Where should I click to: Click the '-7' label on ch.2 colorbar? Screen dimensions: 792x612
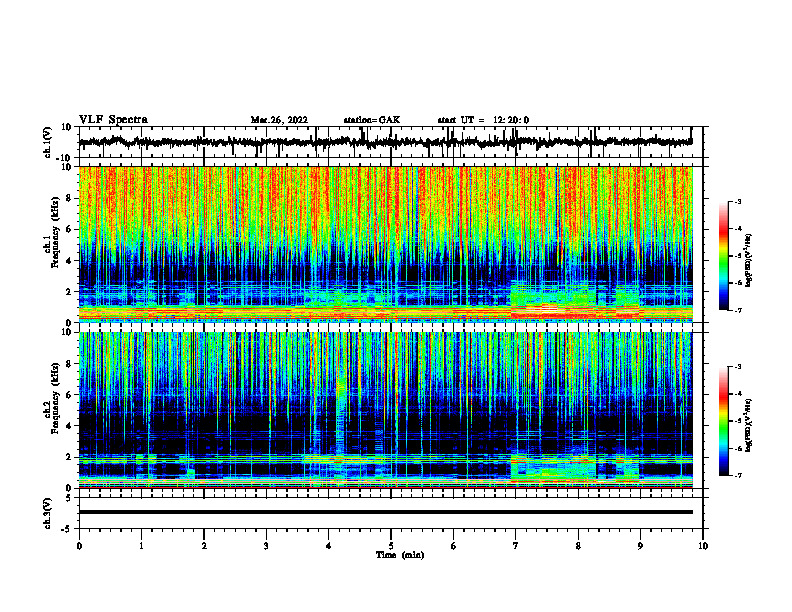(x=737, y=475)
